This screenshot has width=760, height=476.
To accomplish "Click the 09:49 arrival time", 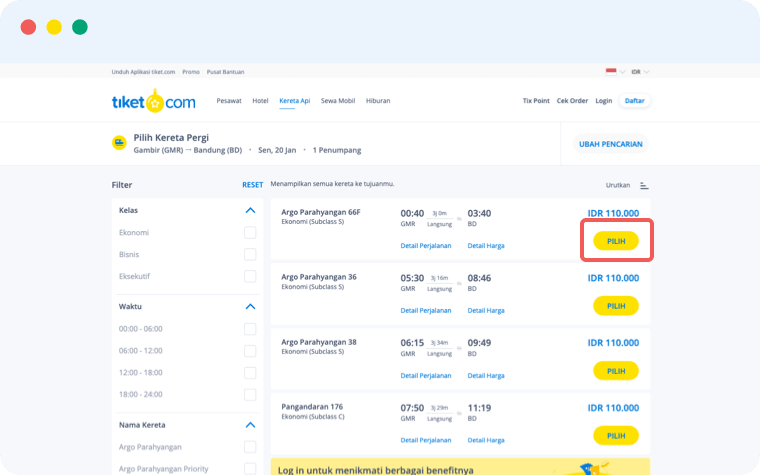I will click(479, 343).
